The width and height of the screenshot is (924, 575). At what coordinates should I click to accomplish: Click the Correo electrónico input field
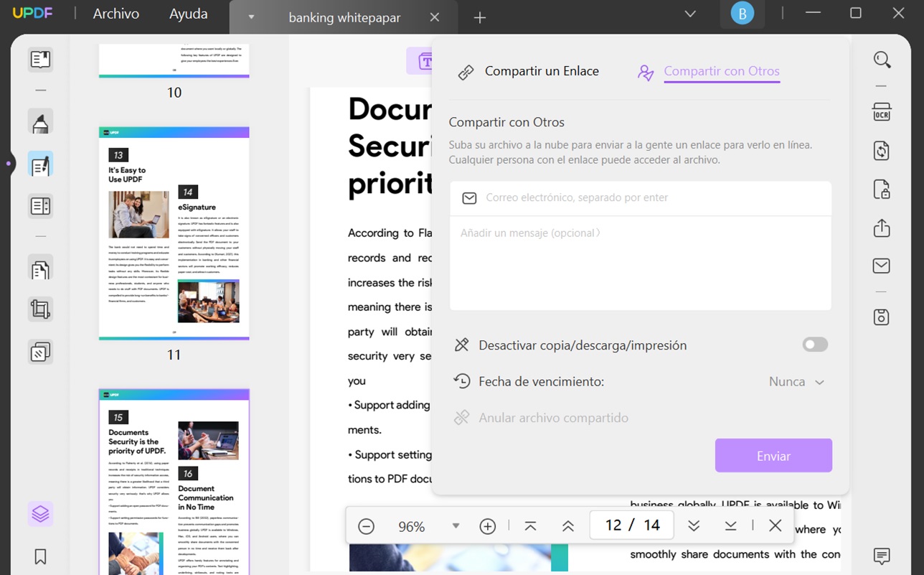click(640, 197)
